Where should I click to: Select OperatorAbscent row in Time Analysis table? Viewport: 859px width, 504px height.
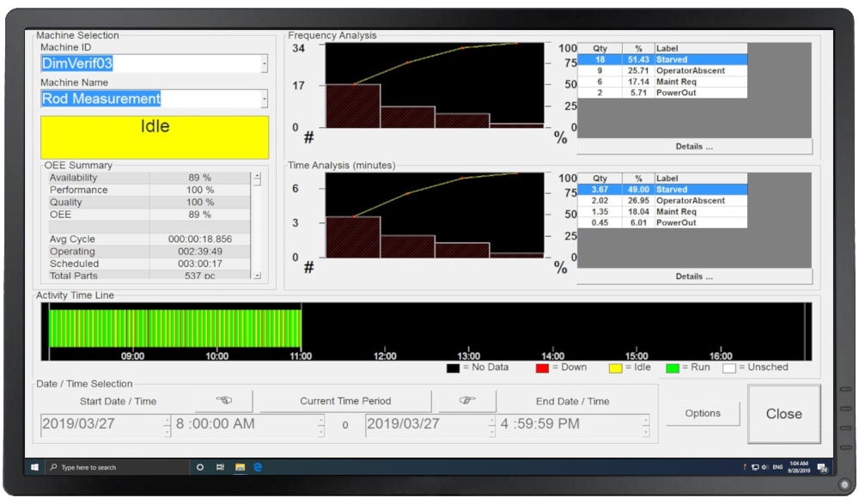(x=662, y=201)
